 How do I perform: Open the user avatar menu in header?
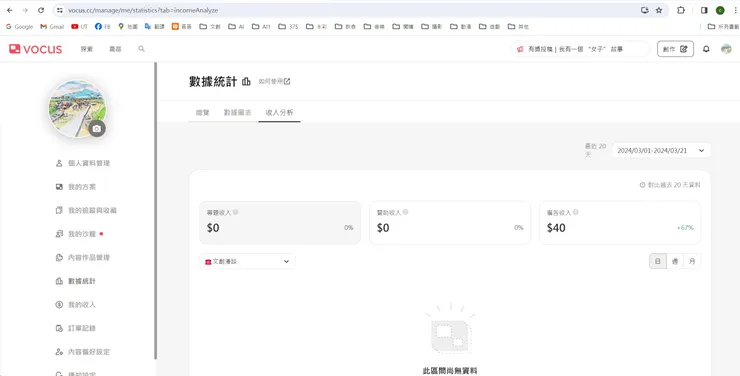tap(726, 49)
